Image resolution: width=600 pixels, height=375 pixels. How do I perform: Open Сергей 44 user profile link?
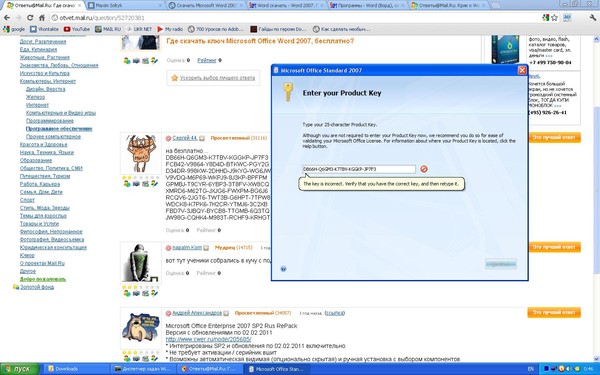coord(184,138)
